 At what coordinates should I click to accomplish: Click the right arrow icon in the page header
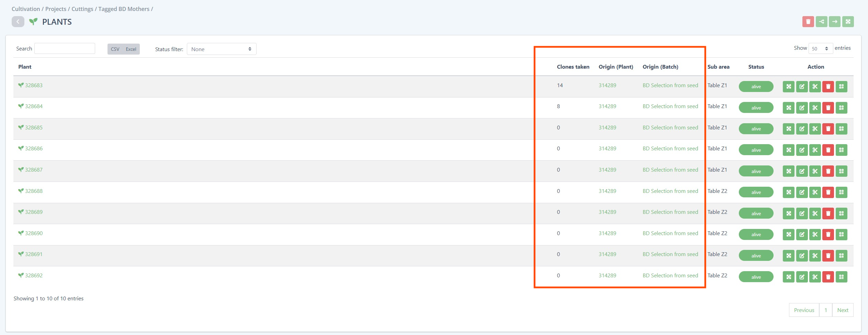[x=834, y=22]
